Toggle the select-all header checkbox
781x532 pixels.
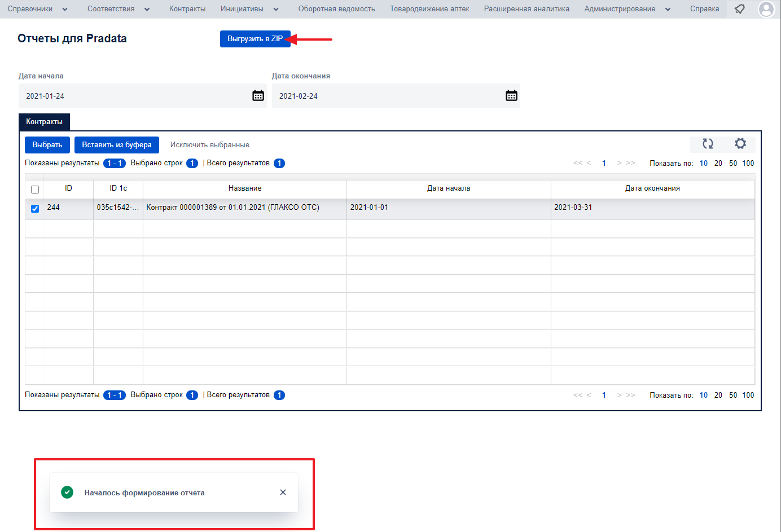point(35,190)
